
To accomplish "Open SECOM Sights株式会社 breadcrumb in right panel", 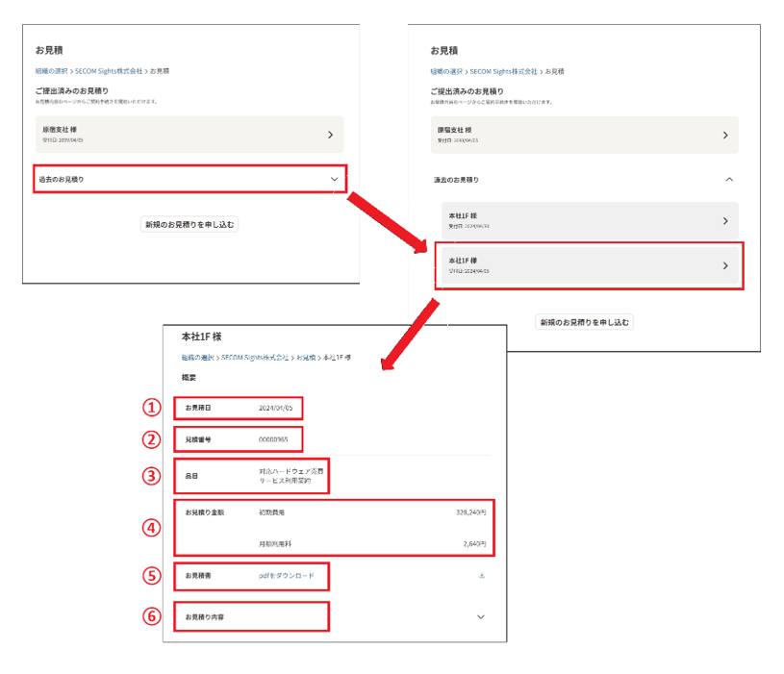I will pos(503,71).
